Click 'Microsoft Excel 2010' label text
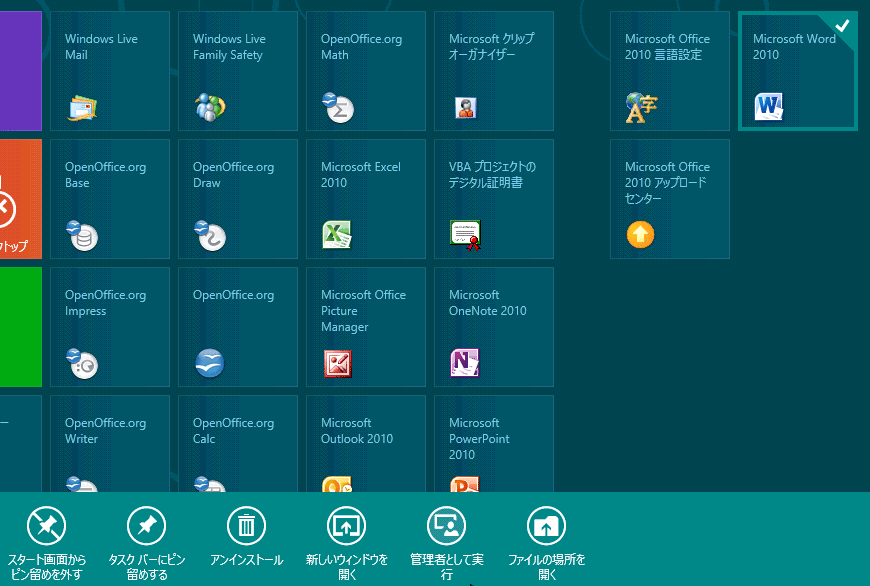Screen dimensions: 870x586 point(361,175)
